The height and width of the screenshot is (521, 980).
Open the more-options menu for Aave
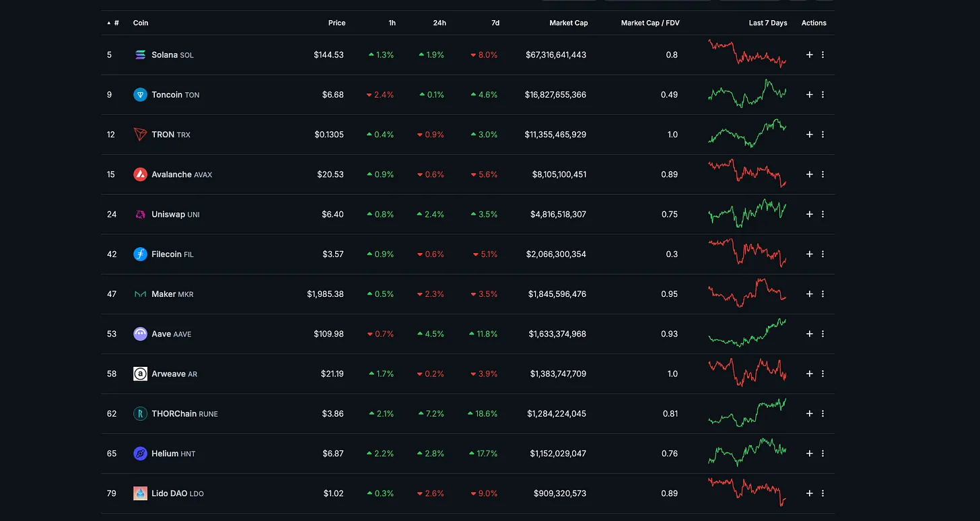pos(823,334)
